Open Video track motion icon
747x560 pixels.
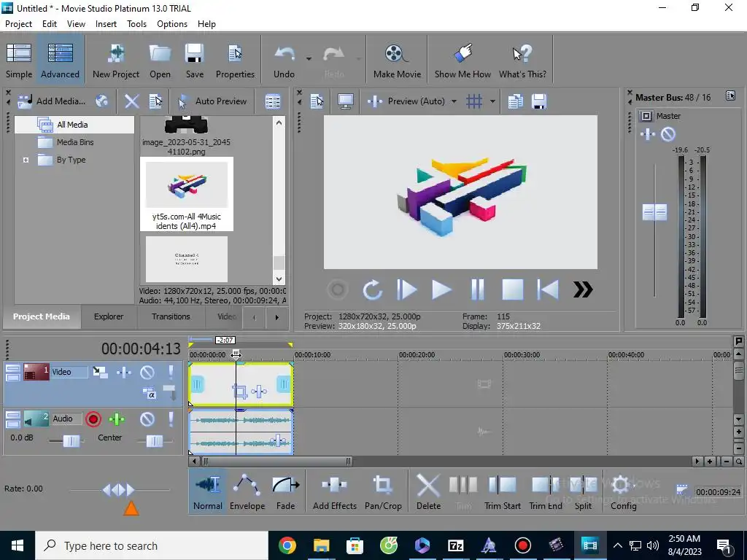point(100,373)
